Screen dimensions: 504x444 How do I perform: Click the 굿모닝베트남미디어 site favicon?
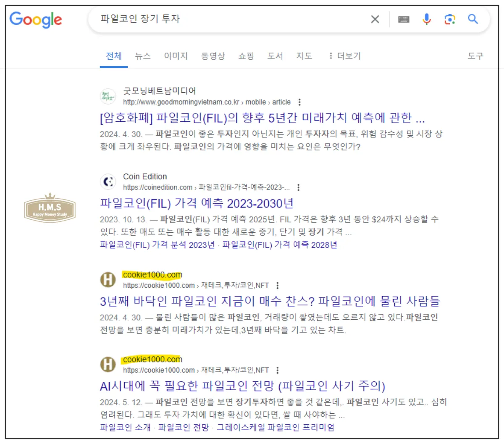tap(108, 96)
